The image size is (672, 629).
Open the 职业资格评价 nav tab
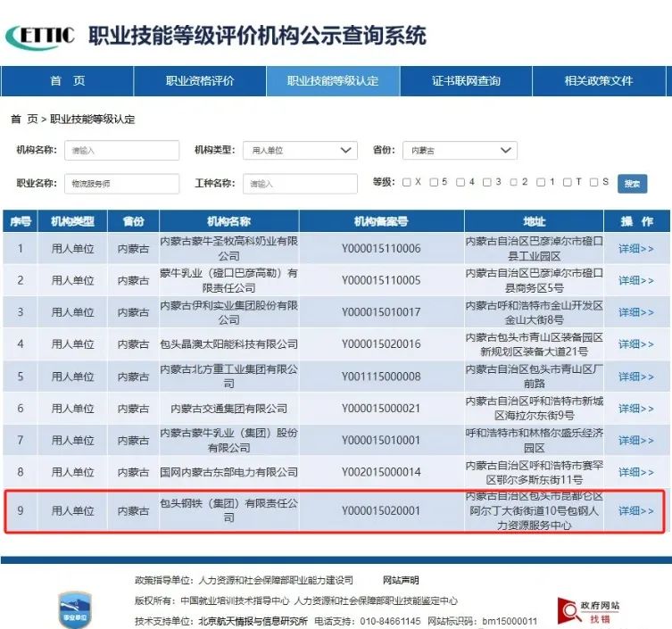[200, 81]
